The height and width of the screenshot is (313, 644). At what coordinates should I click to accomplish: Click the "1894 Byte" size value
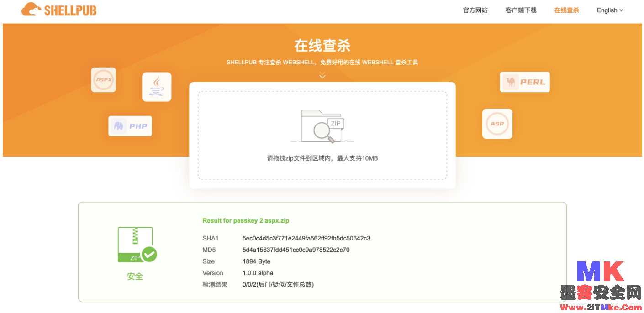256,261
